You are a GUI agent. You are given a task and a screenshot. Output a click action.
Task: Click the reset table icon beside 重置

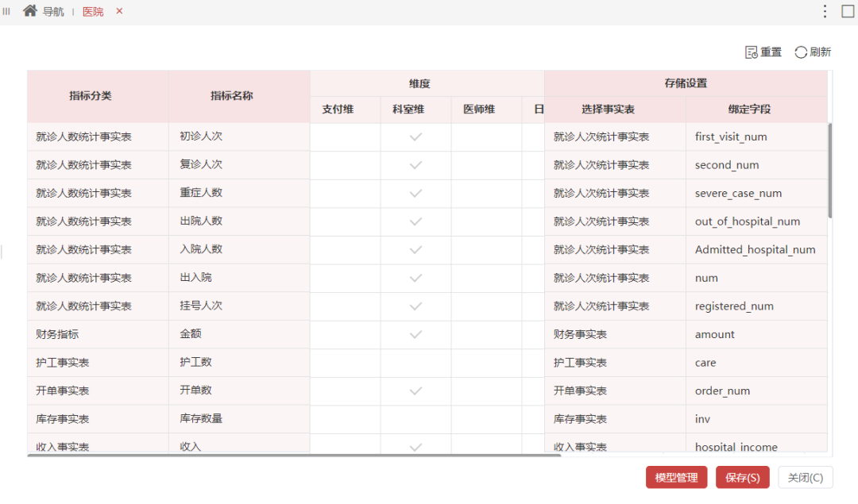[750, 52]
